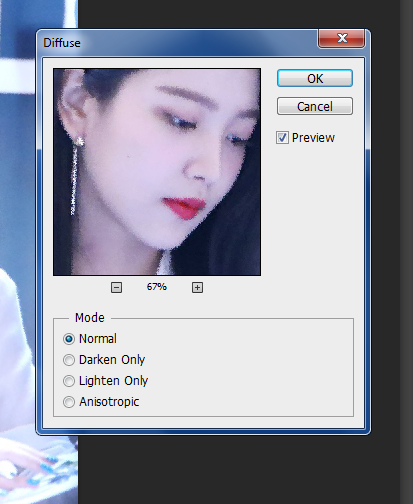
Task: Zoom out the preview with the minus icon
Action: [x=116, y=287]
